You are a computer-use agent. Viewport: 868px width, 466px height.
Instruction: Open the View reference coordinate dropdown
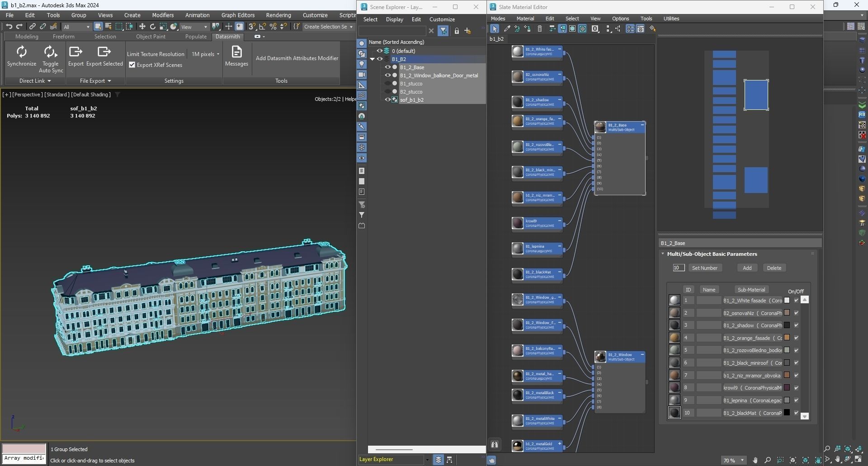194,27
